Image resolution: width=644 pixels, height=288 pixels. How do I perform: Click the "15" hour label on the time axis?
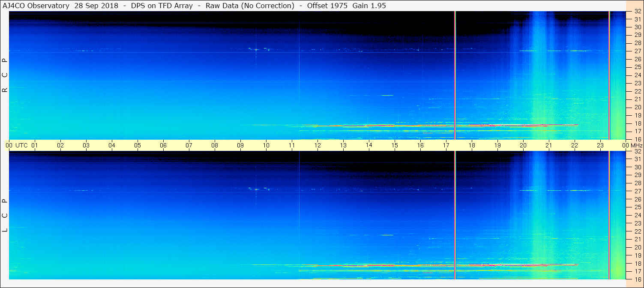tap(395, 145)
